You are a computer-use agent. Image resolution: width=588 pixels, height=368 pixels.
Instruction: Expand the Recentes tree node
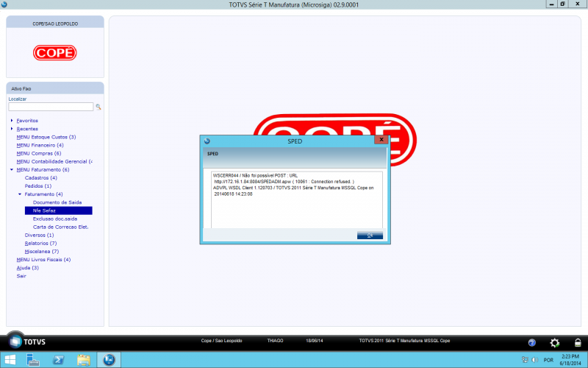(x=12, y=129)
